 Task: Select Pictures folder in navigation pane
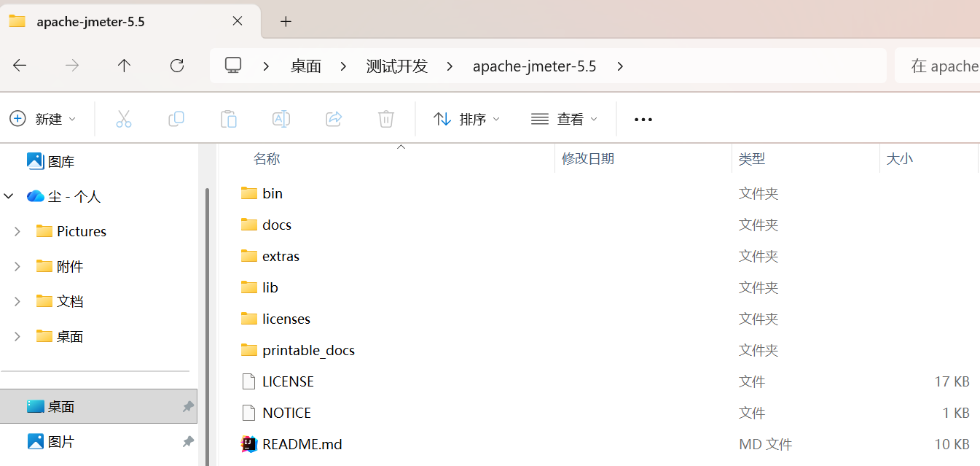82,231
